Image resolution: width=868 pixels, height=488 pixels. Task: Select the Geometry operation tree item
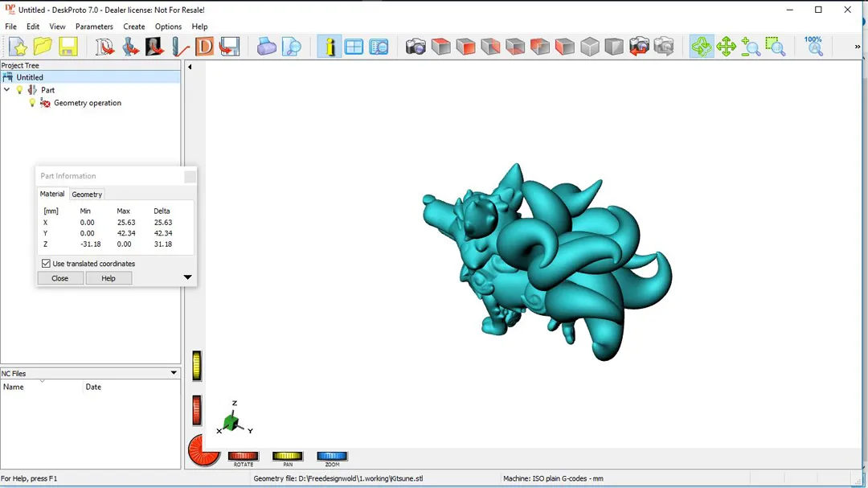click(88, 103)
